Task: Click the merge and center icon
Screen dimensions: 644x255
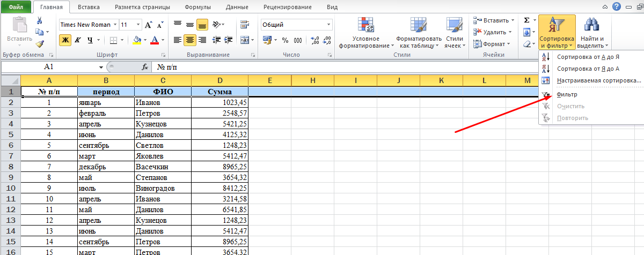Action: (244, 40)
